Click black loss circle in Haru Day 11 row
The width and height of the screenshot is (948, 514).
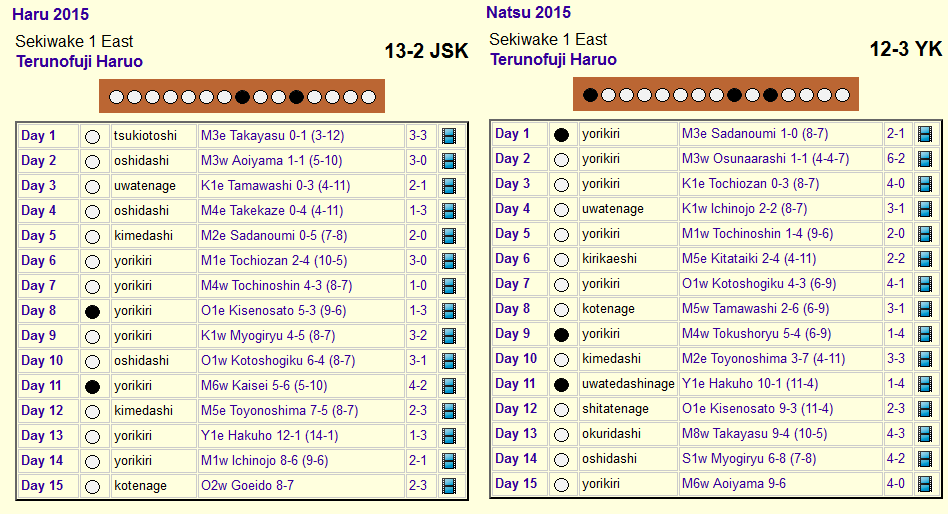tap(93, 387)
